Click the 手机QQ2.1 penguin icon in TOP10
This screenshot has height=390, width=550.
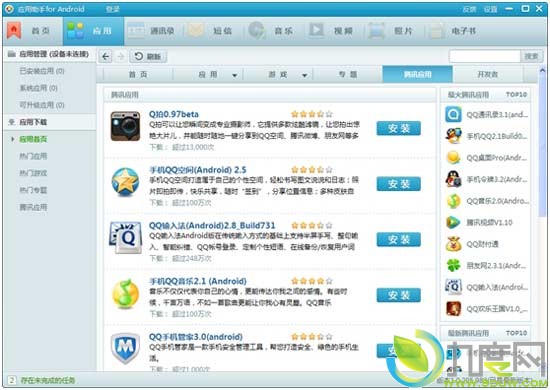tap(453, 136)
